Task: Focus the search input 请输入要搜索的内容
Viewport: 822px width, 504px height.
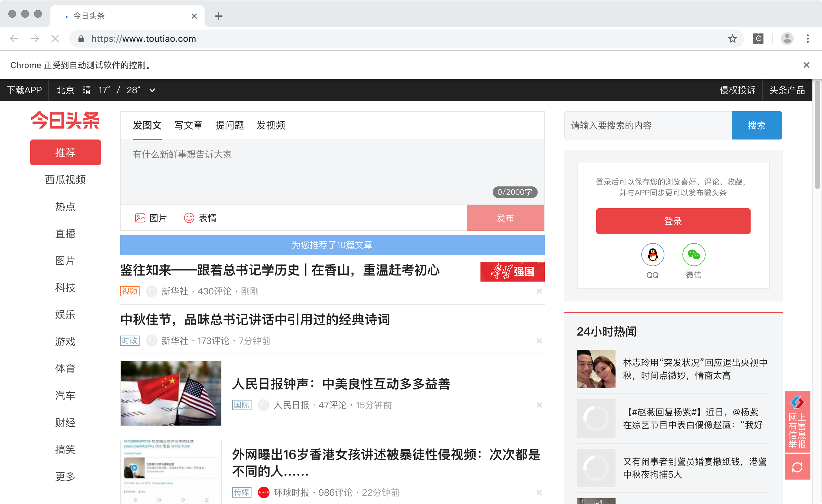Action: pyautogui.click(x=648, y=125)
